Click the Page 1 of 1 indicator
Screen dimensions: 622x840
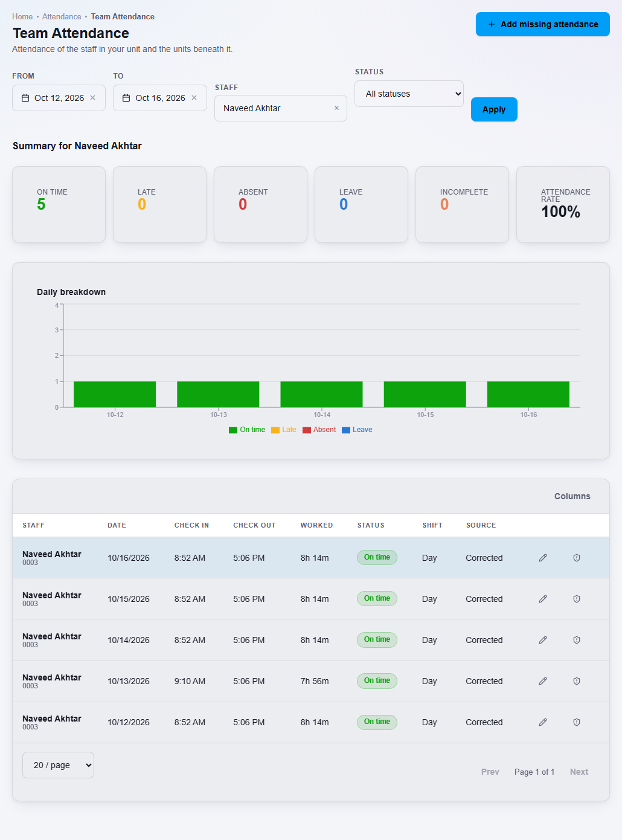coord(534,772)
